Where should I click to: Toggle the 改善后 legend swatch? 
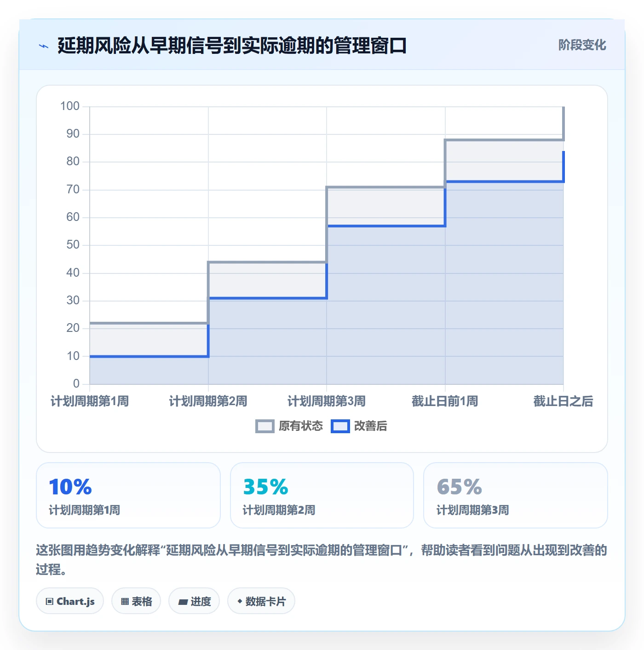pos(340,426)
